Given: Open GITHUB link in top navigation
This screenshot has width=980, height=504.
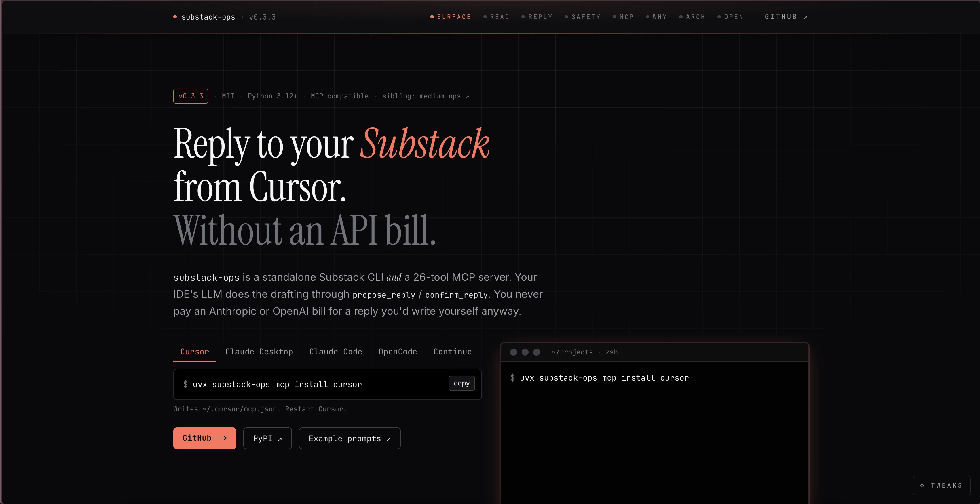Looking at the screenshot, I should click(786, 17).
